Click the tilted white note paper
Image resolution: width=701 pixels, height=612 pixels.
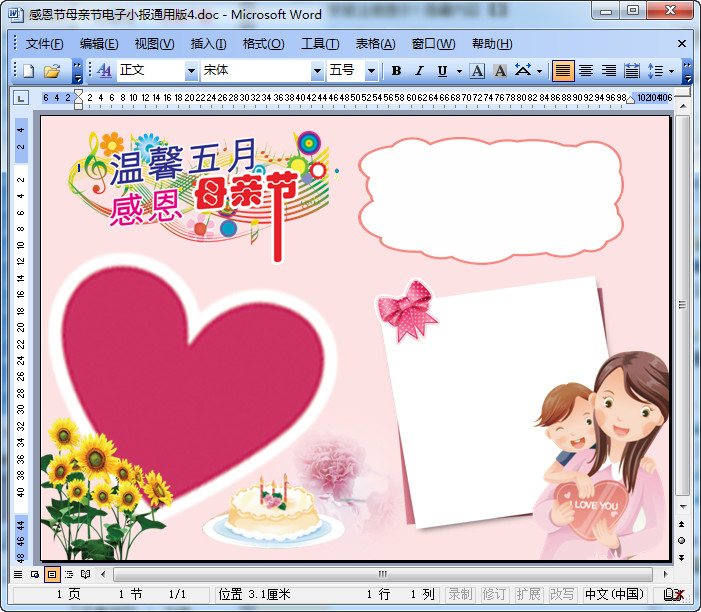click(494, 402)
